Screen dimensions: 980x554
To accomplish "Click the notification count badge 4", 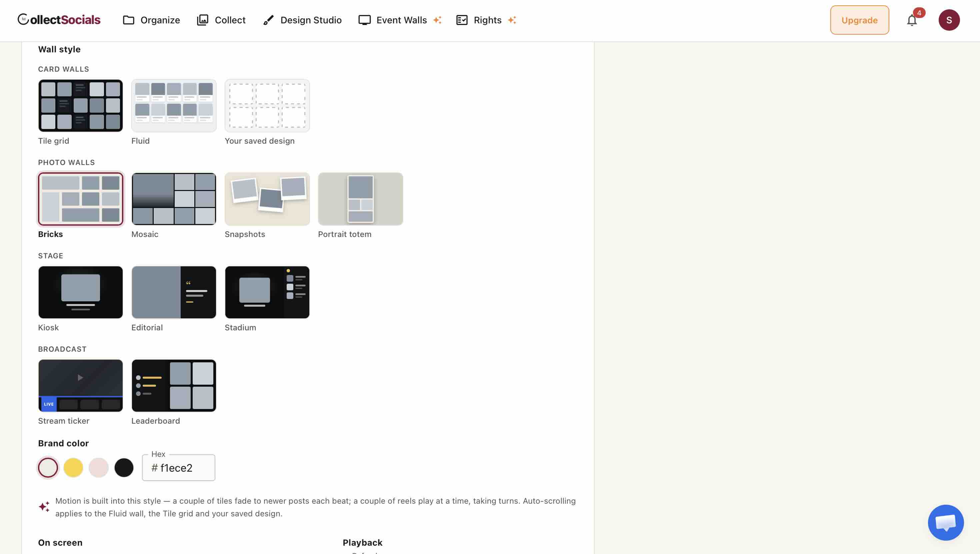I will [919, 13].
